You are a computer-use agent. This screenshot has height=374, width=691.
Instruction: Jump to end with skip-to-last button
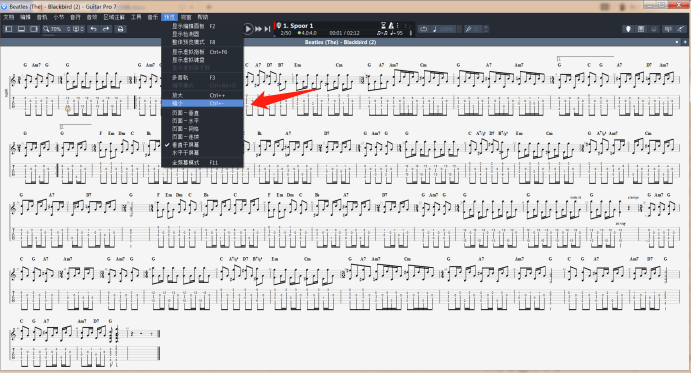tap(267, 29)
